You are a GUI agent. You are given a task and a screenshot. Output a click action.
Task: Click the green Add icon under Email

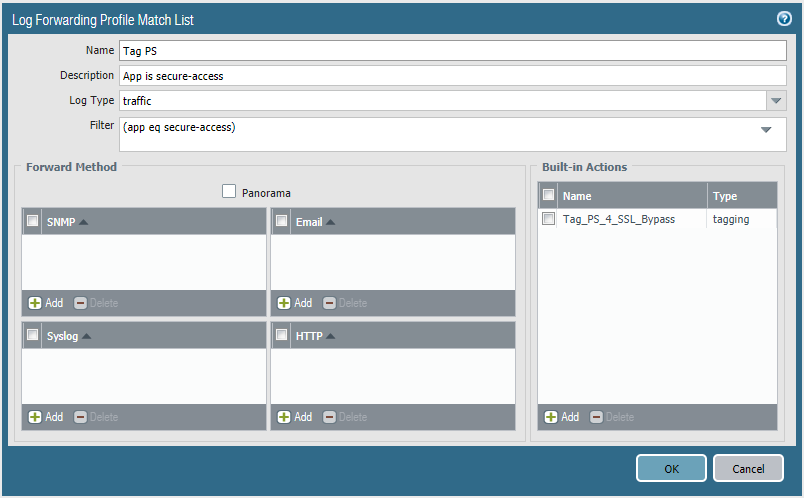[x=285, y=303]
